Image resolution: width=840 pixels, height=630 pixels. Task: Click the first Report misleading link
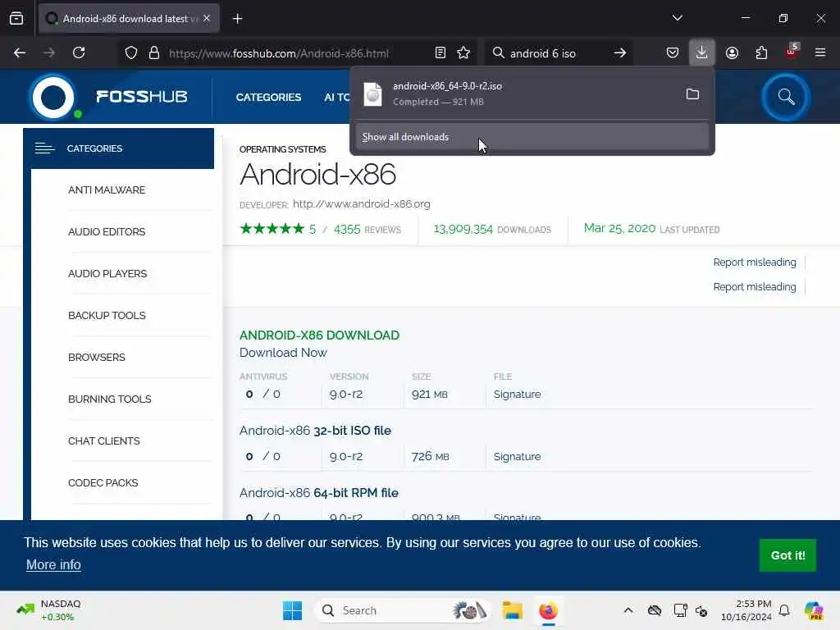(755, 262)
